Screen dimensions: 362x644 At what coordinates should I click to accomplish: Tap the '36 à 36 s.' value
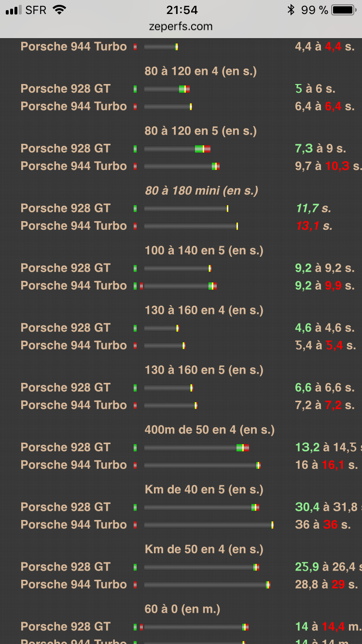(323, 526)
